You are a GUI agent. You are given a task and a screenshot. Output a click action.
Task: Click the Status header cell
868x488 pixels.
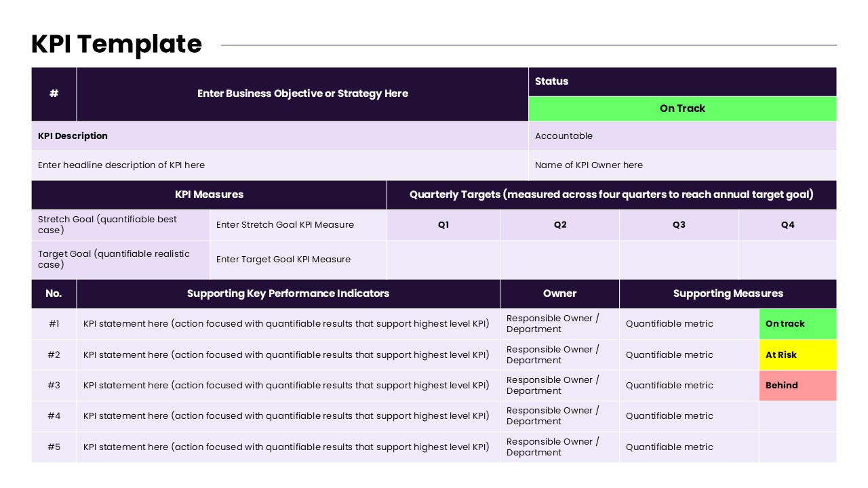pyautogui.click(x=551, y=81)
